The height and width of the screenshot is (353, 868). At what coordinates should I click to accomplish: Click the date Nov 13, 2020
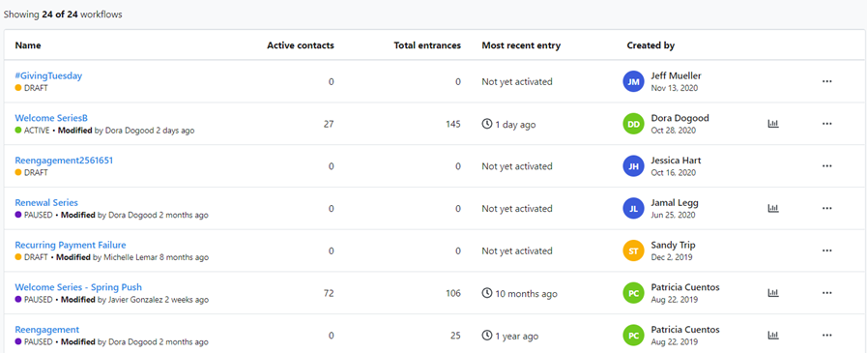tap(675, 88)
